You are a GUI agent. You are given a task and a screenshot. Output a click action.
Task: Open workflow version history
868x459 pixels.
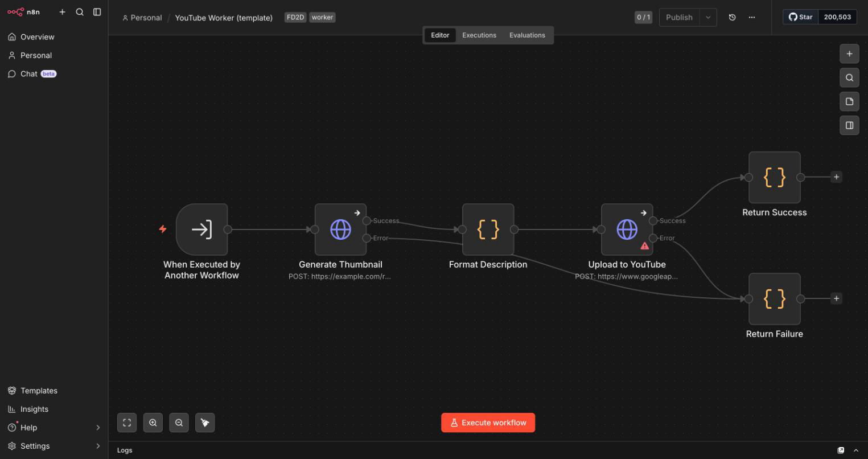pos(733,17)
